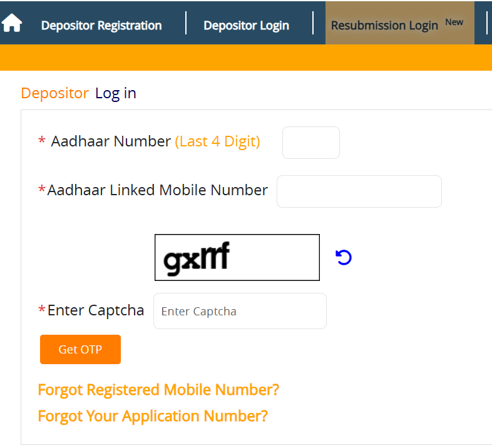Click the Enter Captcha text box

click(x=240, y=311)
